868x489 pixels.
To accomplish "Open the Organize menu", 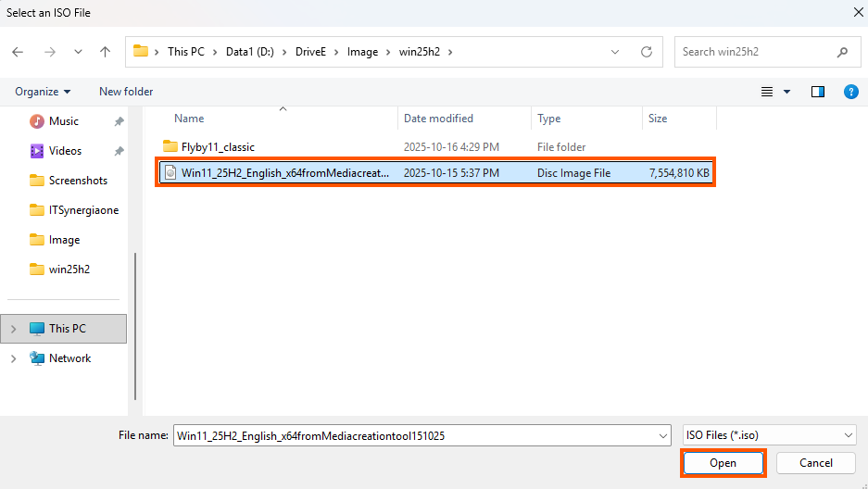I will tap(43, 92).
